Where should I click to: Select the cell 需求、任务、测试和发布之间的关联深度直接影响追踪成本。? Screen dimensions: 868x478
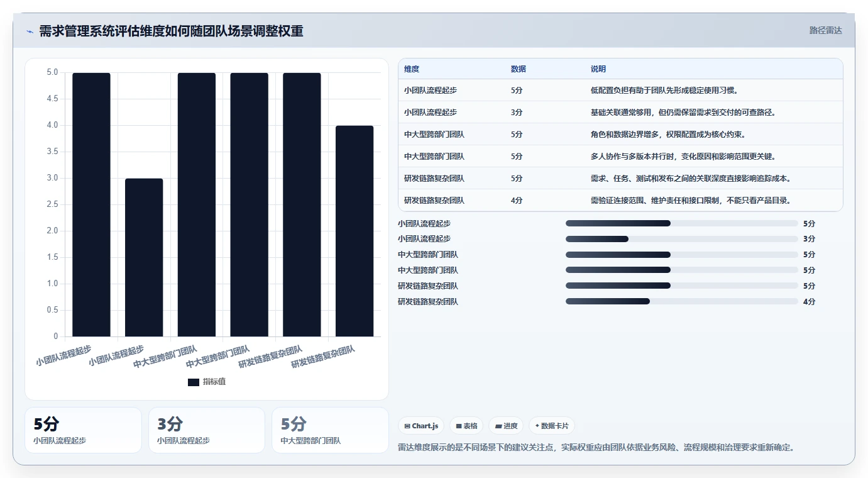pyautogui.click(x=691, y=179)
